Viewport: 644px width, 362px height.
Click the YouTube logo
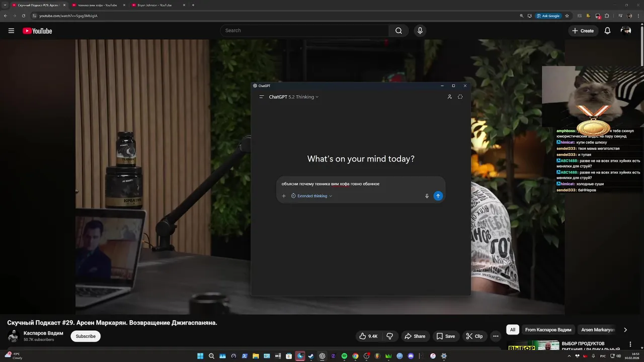coord(37,31)
